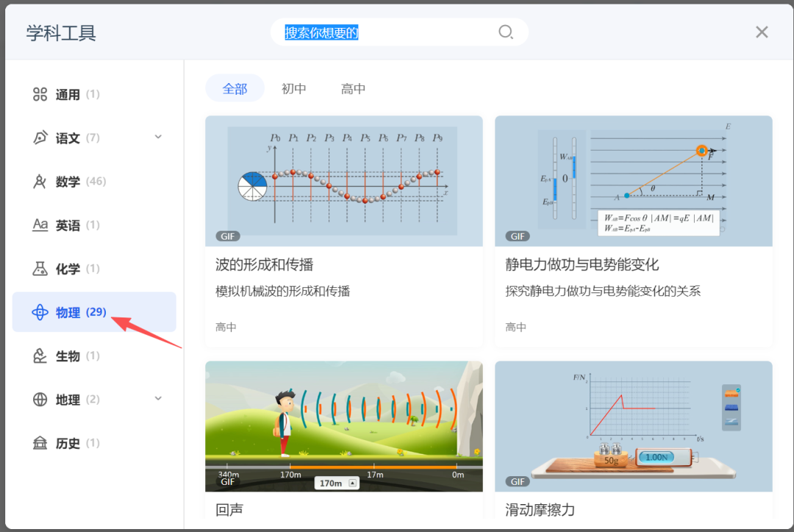The height and width of the screenshot is (532, 794).
Task: Select the 化学 flask icon
Action: click(41, 269)
